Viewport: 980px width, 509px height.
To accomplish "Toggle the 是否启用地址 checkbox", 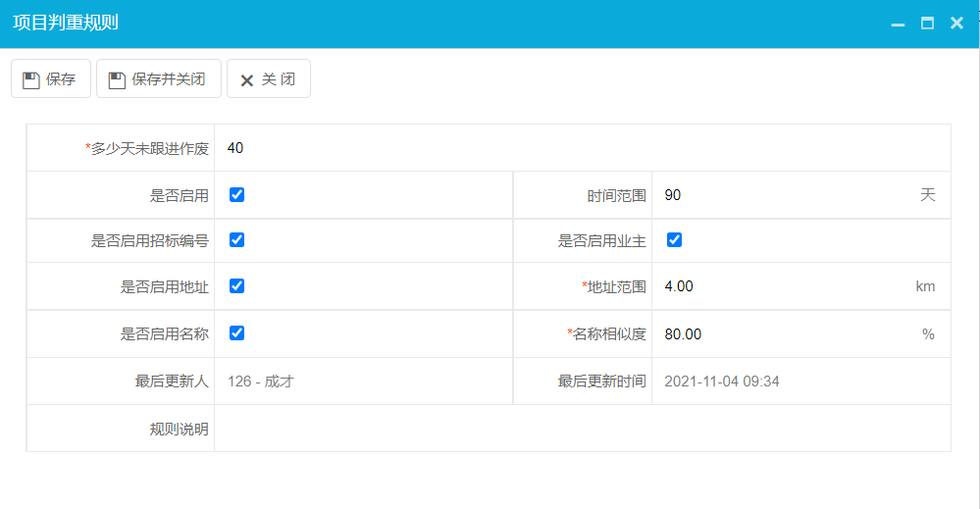I will click(x=236, y=285).
